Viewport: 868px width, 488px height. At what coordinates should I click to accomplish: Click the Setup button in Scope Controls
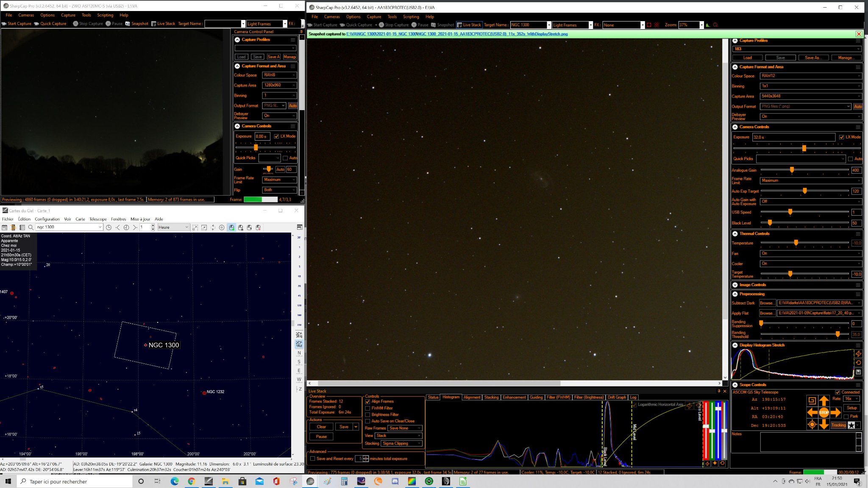[851, 408]
